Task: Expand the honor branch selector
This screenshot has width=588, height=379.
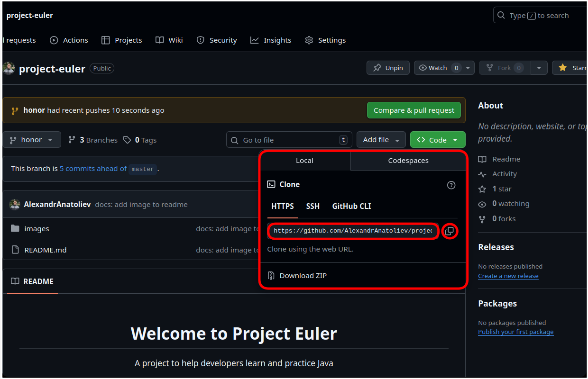Action: 32,140
